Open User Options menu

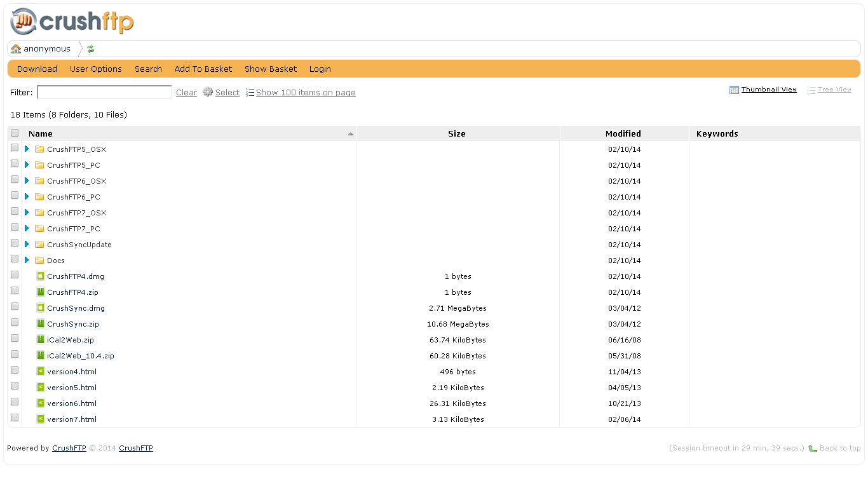(96, 69)
